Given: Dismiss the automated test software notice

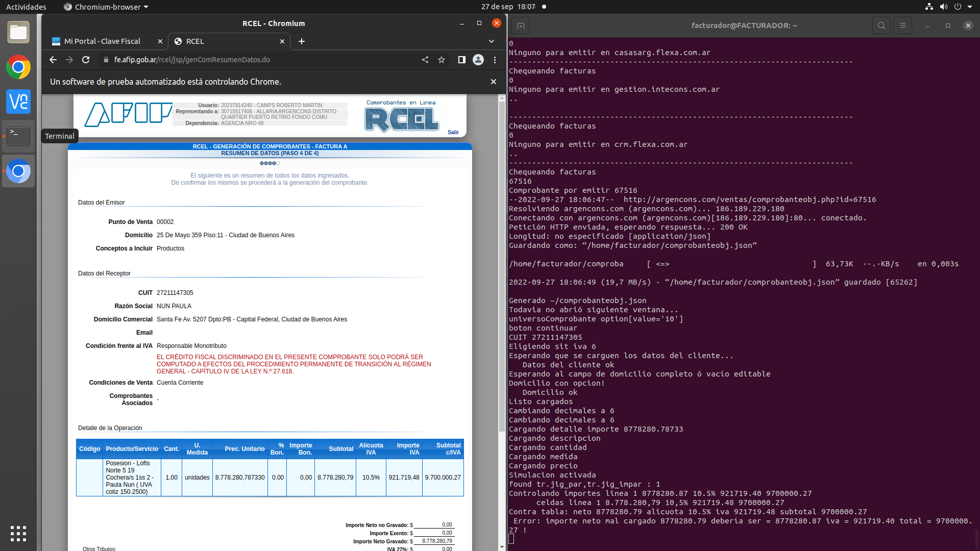Looking at the screenshot, I should [x=494, y=82].
